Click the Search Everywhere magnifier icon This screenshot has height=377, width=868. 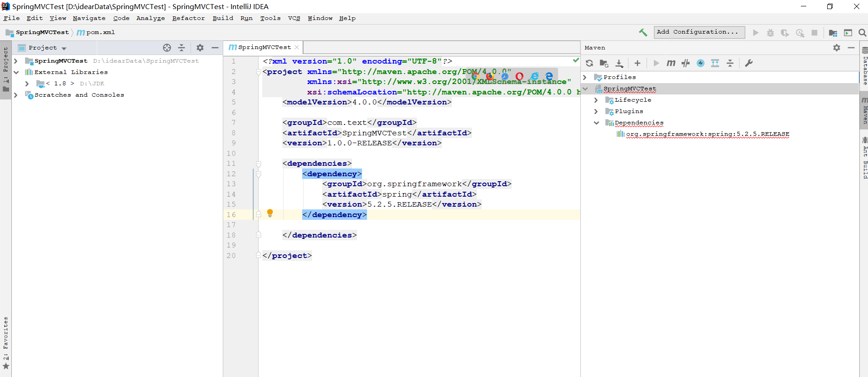[862, 33]
